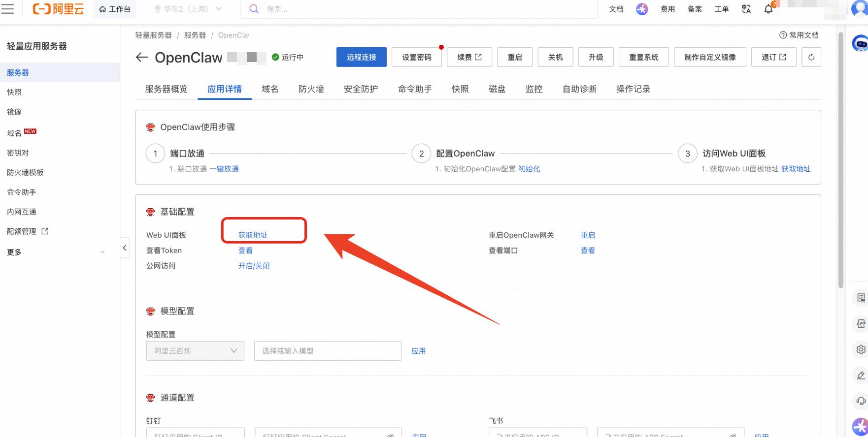The image size is (868, 437).
Task: Click the 续费 button
Action: coord(469,57)
